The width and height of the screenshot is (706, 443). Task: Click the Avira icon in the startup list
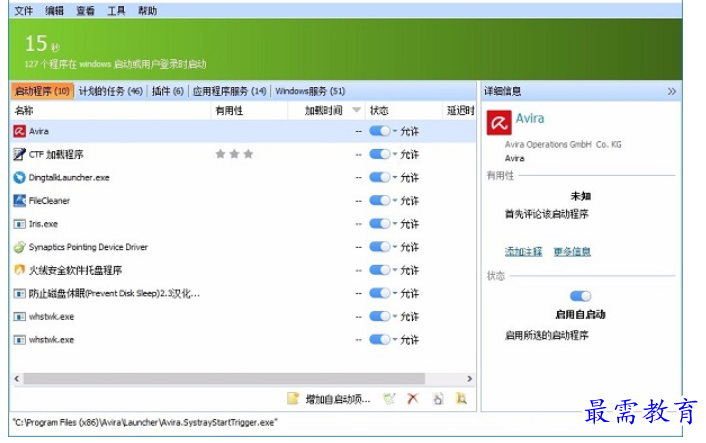click(19, 131)
